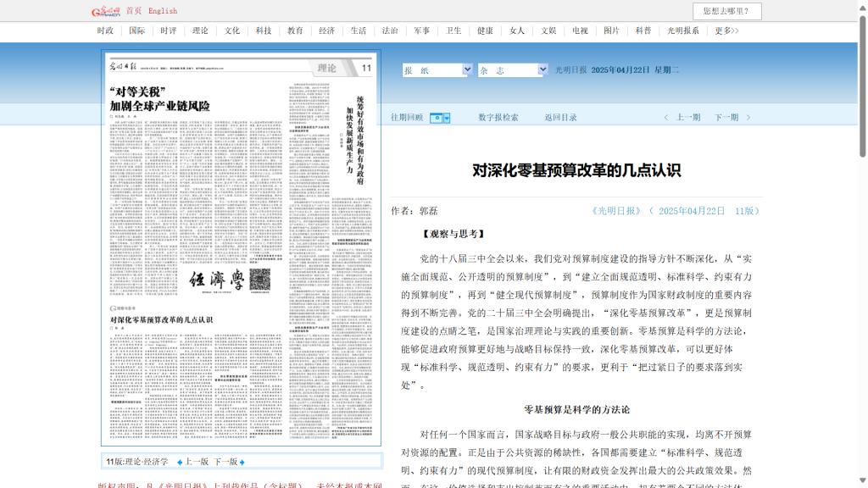
Task: Go to the 经济 section in navigation
Action: point(327,30)
